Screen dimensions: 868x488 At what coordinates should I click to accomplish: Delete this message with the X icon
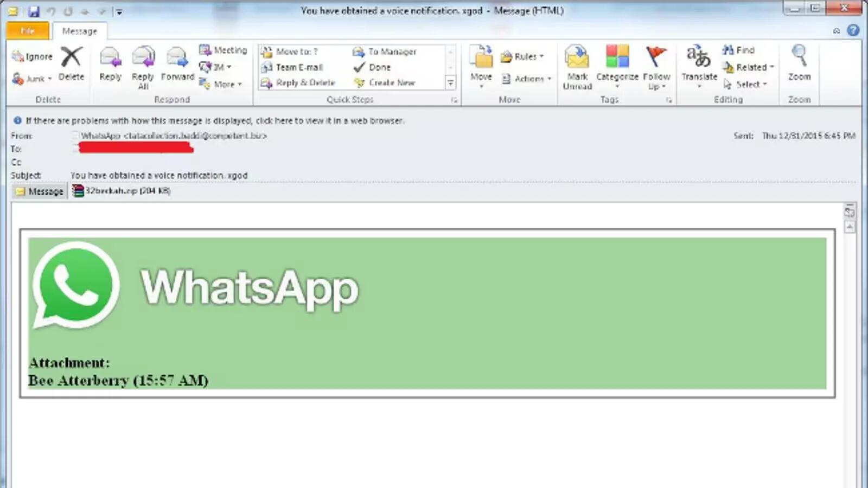[71, 64]
